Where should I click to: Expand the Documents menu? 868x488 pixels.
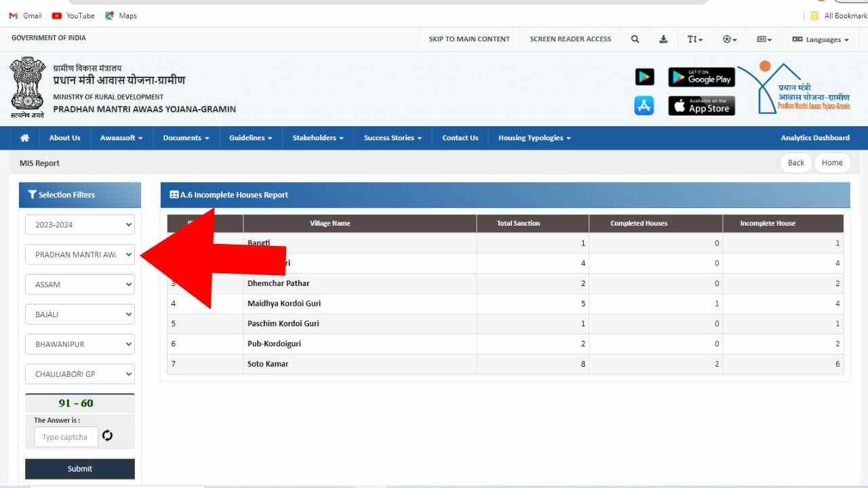pos(186,138)
